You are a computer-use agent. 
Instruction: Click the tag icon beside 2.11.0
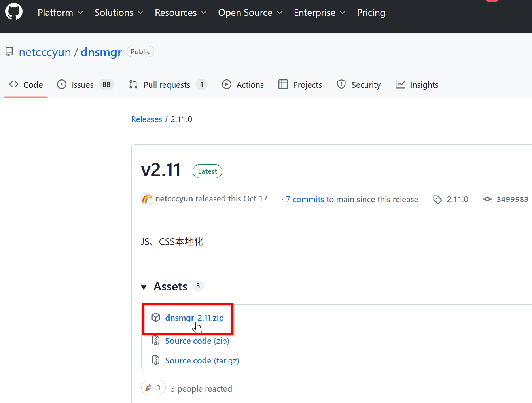click(437, 200)
